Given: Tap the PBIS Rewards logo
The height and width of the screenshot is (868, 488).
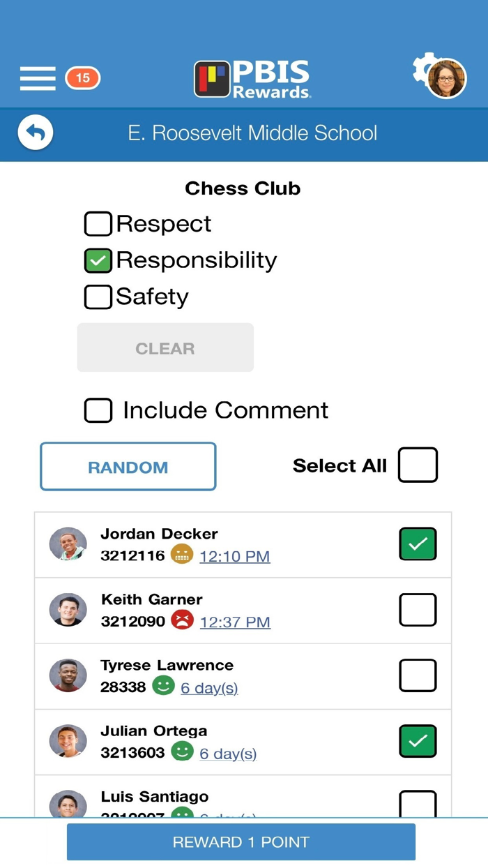Looking at the screenshot, I should click(252, 80).
